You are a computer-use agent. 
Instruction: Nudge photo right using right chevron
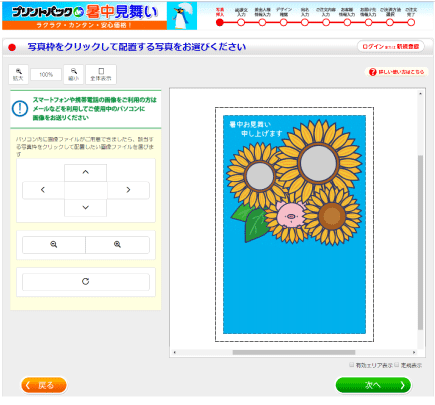(128, 190)
